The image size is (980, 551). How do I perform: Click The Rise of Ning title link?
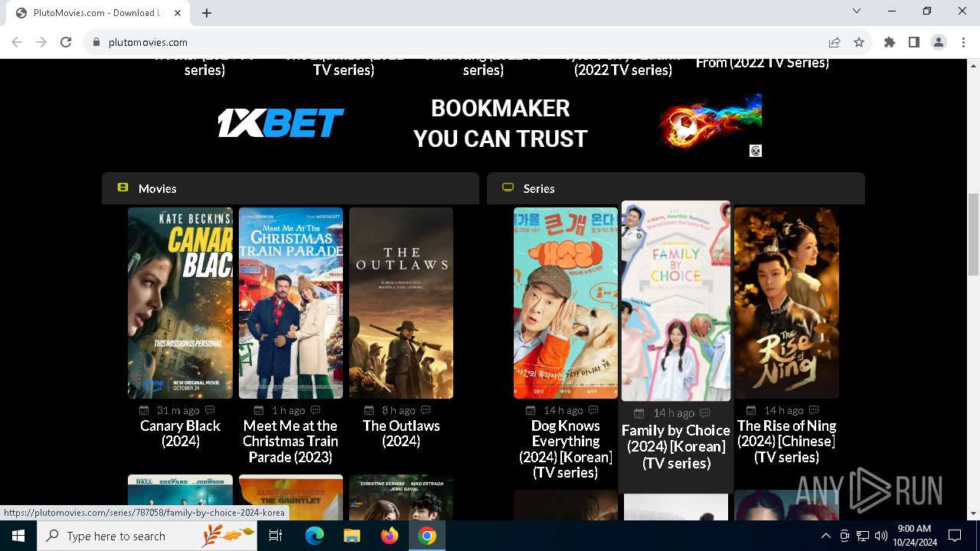point(786,441)
